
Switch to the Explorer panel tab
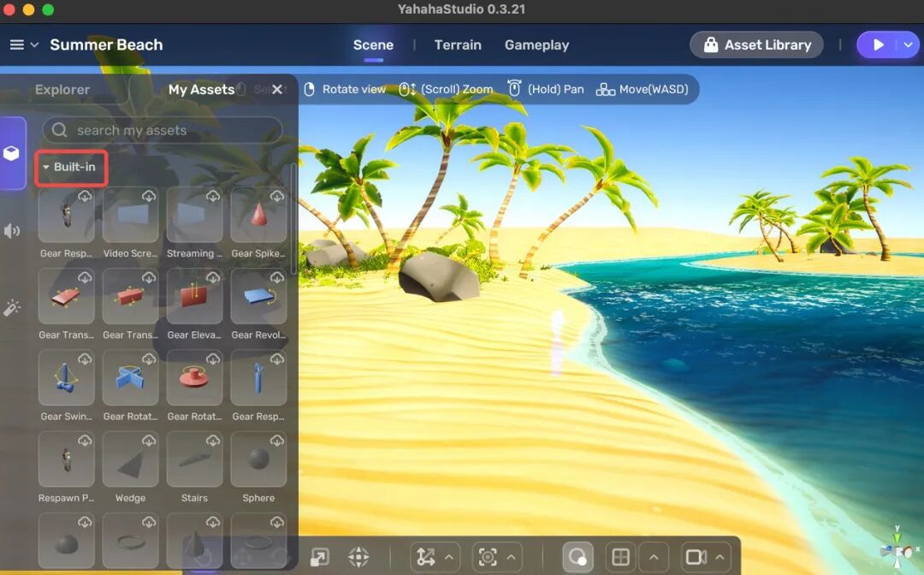point(62,90)
